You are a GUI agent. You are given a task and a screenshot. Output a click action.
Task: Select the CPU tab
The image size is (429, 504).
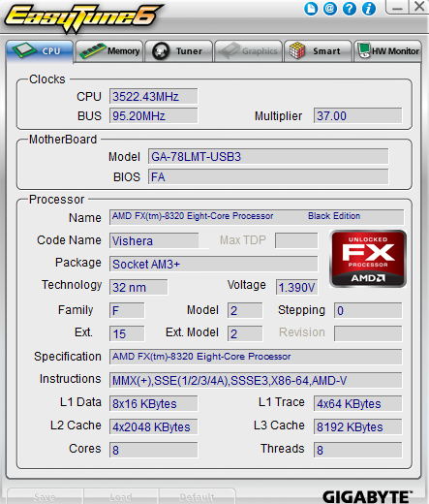[x=40, y=51]
